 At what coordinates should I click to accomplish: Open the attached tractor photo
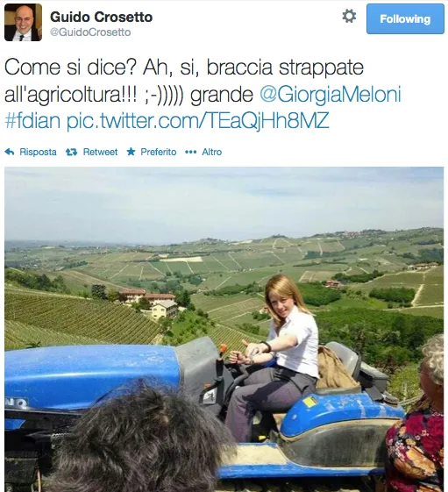click(x=224, y=329)
